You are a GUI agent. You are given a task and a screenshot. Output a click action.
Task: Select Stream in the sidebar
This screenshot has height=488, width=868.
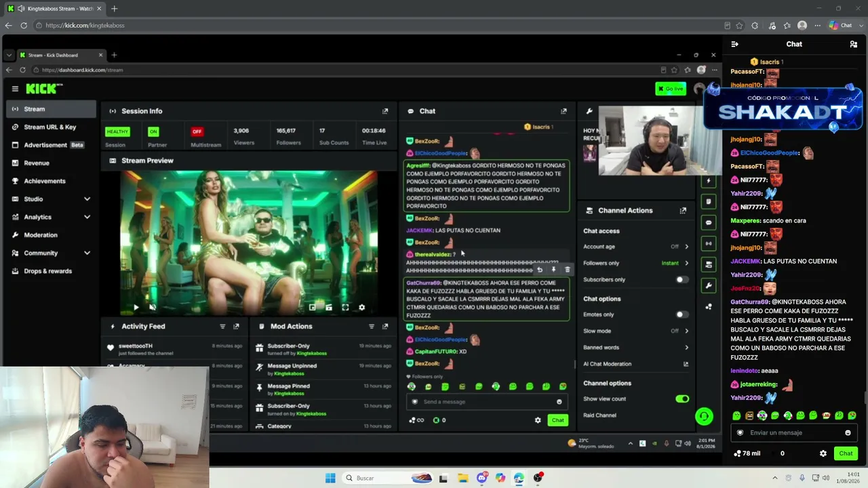(52, 109)
